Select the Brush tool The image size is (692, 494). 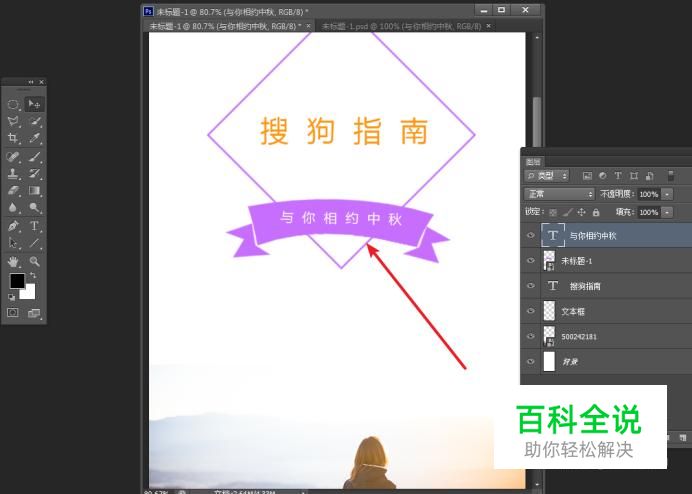pos(34,156)
